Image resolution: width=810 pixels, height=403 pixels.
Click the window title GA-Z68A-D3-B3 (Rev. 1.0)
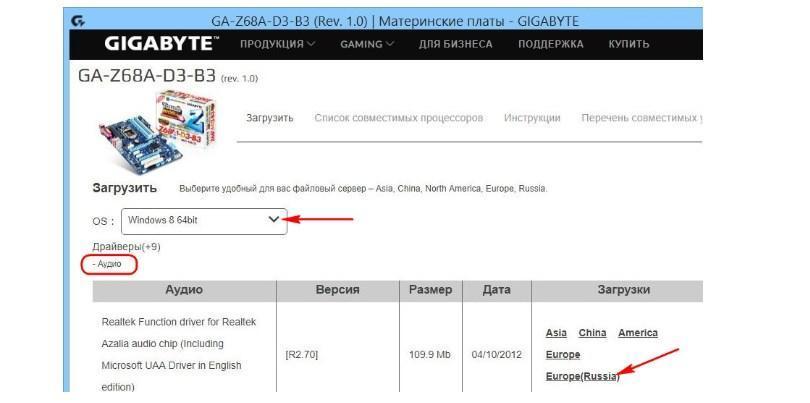click(395, 22)
